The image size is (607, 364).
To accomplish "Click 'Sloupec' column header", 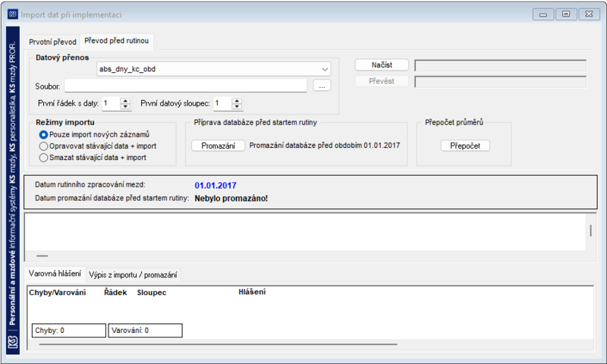I will point(151,293).
